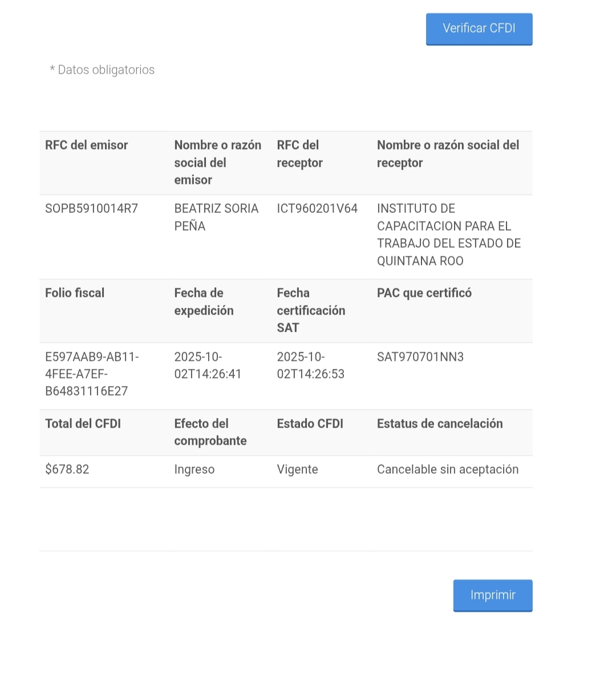Click the name BEATRIZ SORIA PEÑA
616x673 pixels.
pos(217,217)
